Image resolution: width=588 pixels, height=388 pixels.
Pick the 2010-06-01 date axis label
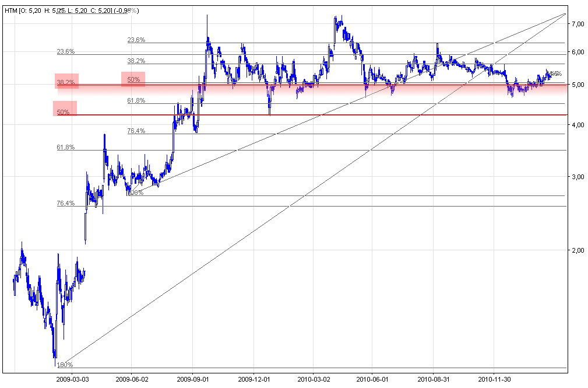click(x=373, y=378)
